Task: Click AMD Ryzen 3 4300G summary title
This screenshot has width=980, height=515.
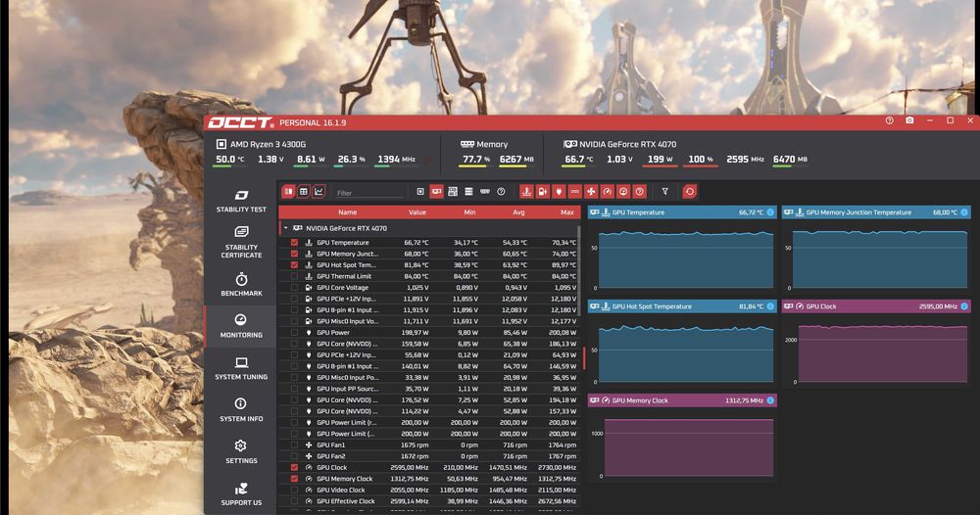Action: click(268, 144)
